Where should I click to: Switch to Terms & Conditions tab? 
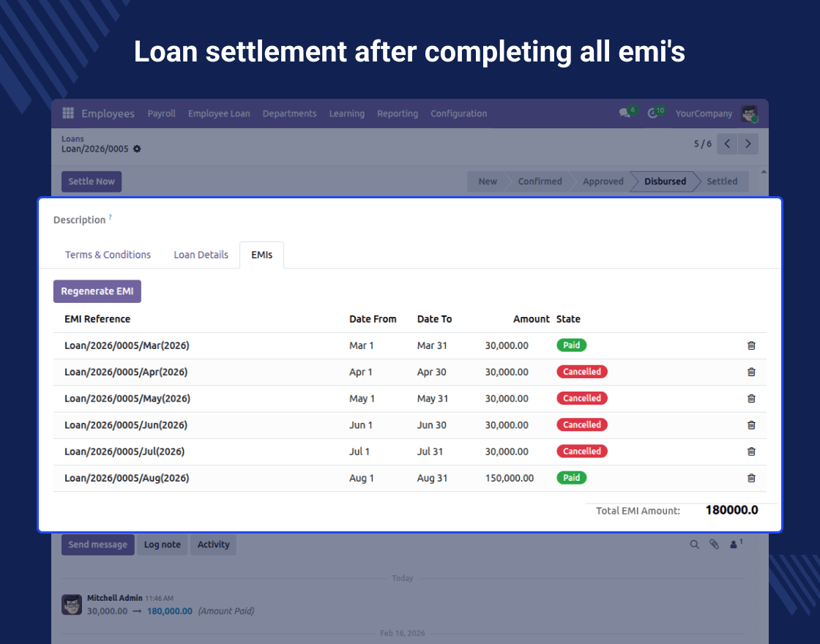108,255
